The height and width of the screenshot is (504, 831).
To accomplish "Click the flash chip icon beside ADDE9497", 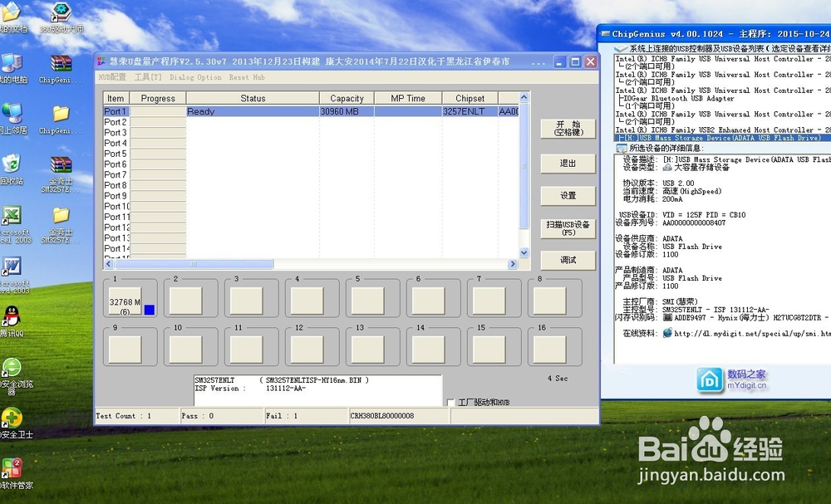I will (x=668, y=318).
